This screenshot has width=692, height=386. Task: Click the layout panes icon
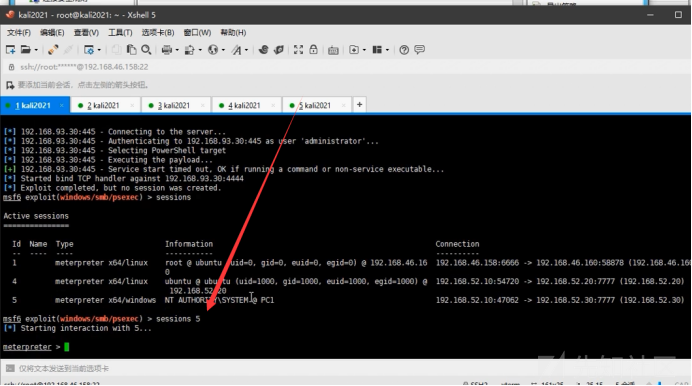pyautogui.click(x=377, y=50)
